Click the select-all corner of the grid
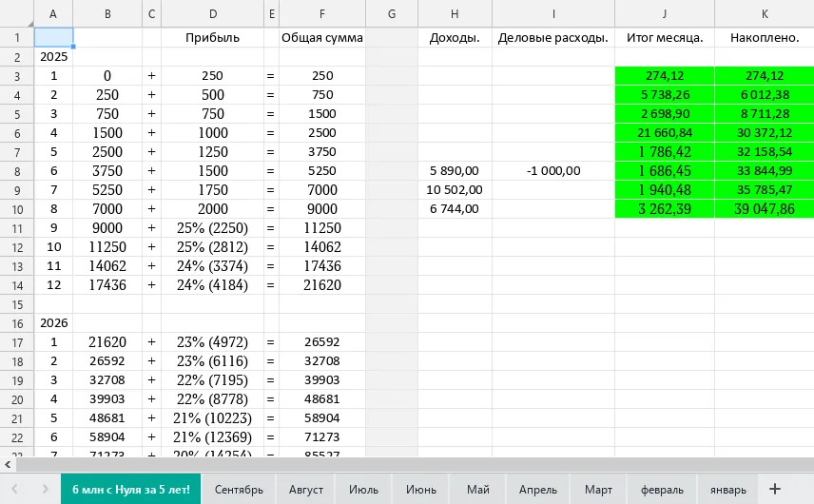Image resolution: width=814 pixels, height=504 pixels. point(16,13)
